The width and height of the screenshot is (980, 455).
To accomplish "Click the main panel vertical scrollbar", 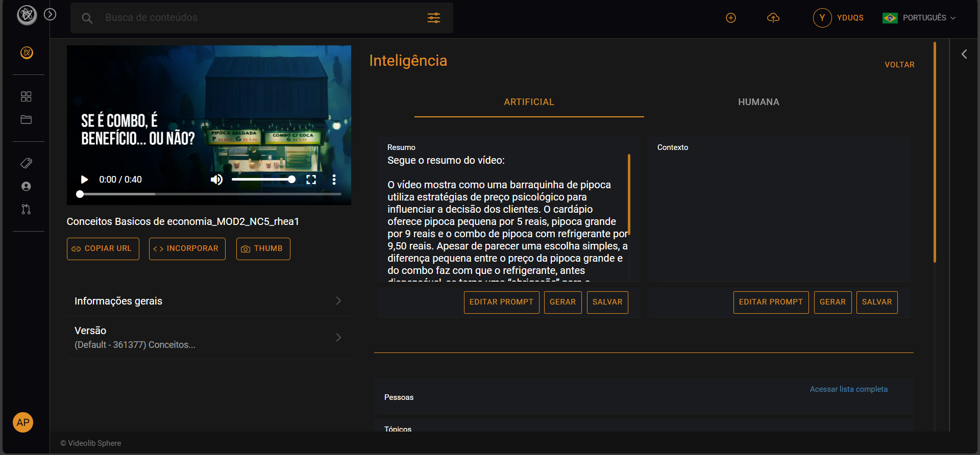I will [x=935, y=153].
